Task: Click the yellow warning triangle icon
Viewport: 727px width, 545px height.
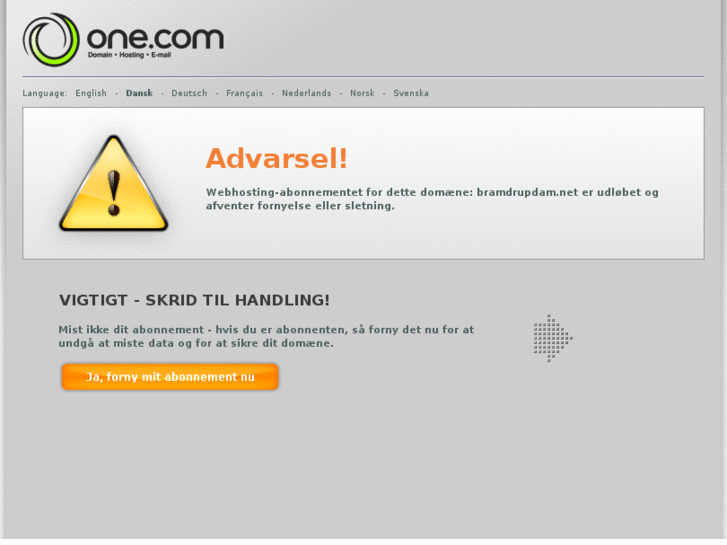Action: pos(114,183)
